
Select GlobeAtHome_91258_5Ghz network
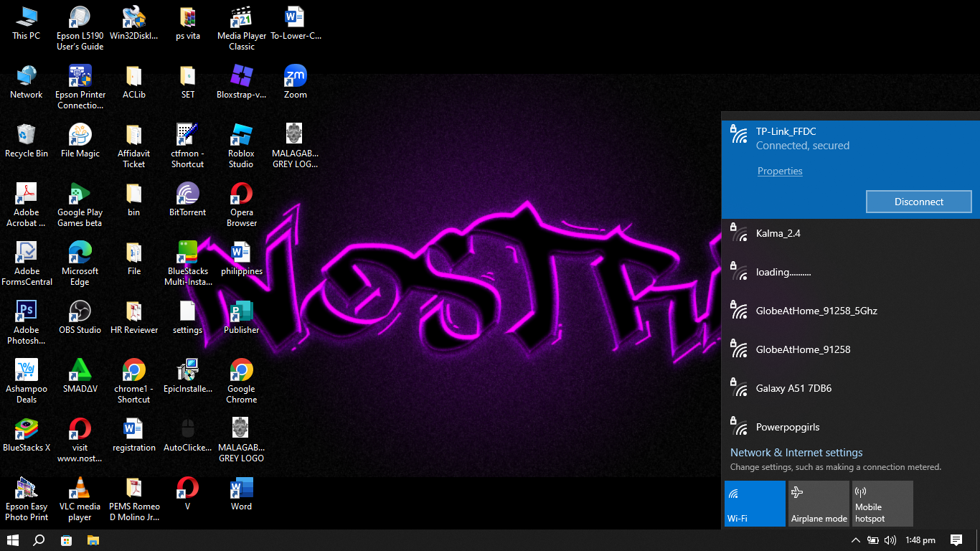(x=850, y=311)
